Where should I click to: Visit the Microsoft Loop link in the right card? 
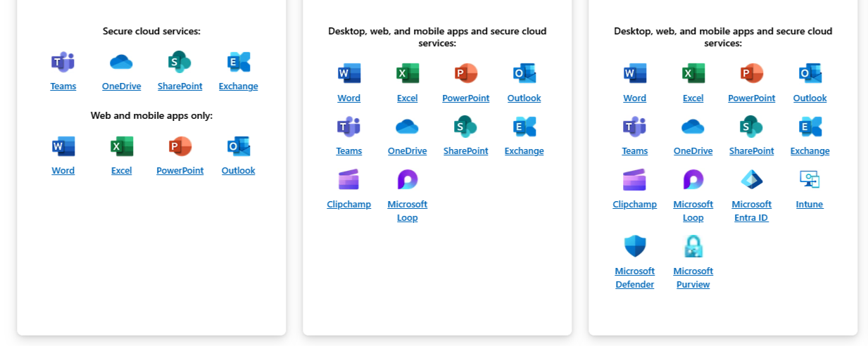click(x=693, y=211)
